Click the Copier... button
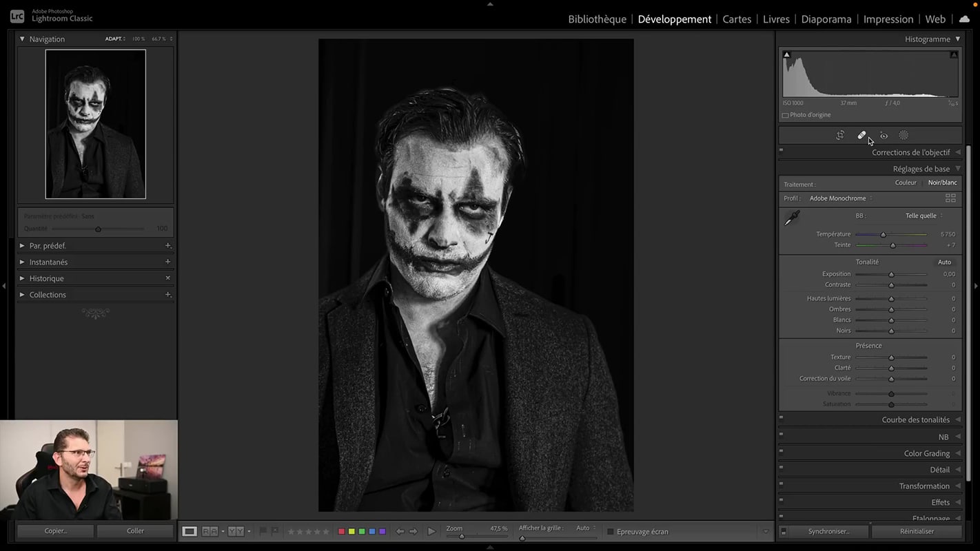 56,531
